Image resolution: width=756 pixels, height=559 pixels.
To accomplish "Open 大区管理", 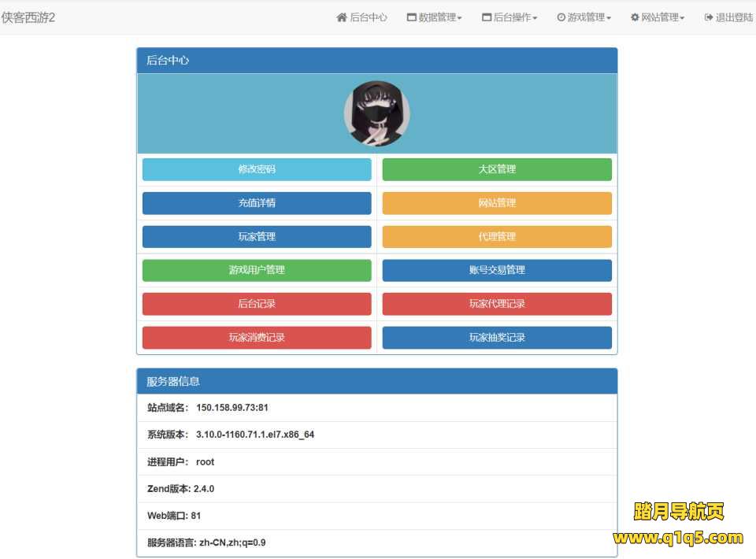I will tap(496, 168).
